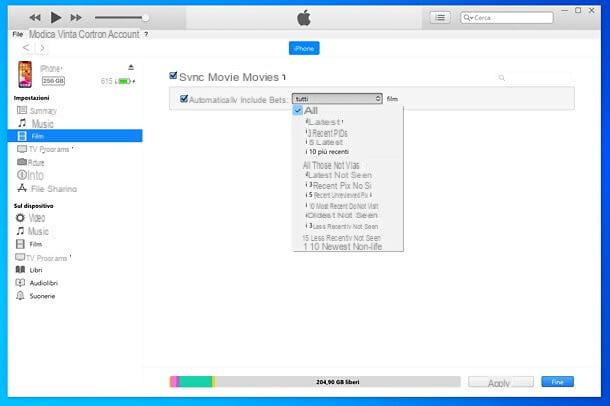Image resolution: width=610 pixels, height=406 pixels.
Task: Skip forward with the fast-forward button
Action: coord(76,18)
